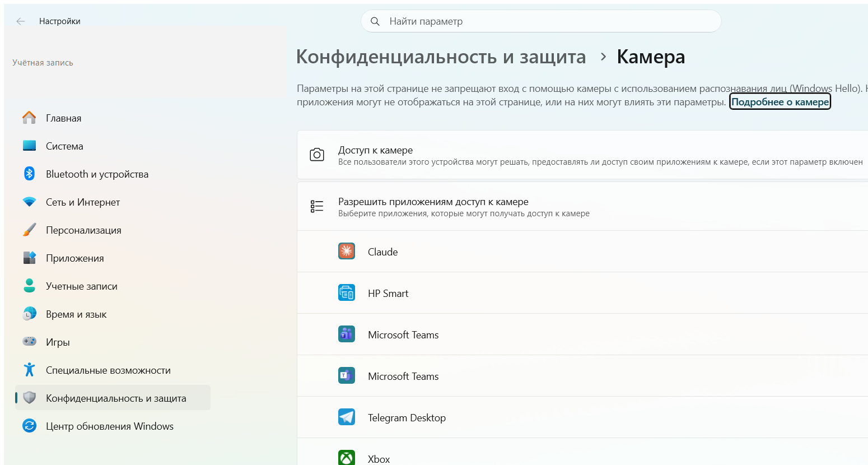Screen dimensions: 868x465
Task: Click the Главная home icon
Action: 29,118
